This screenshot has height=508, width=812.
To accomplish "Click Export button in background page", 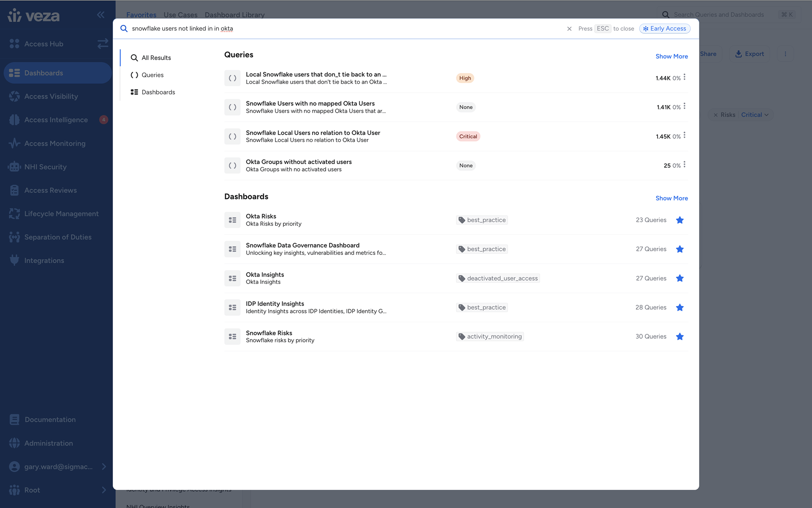I will tap(749, 54).
